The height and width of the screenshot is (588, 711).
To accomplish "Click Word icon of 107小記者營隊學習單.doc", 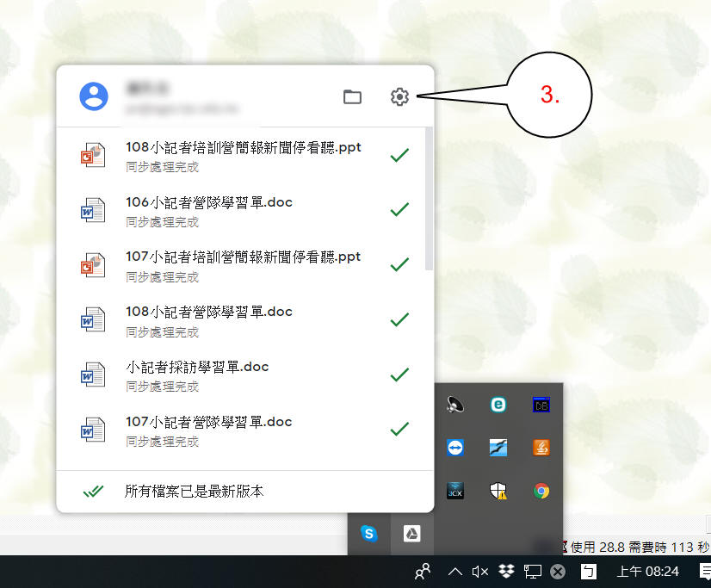I will click(93, 430).
